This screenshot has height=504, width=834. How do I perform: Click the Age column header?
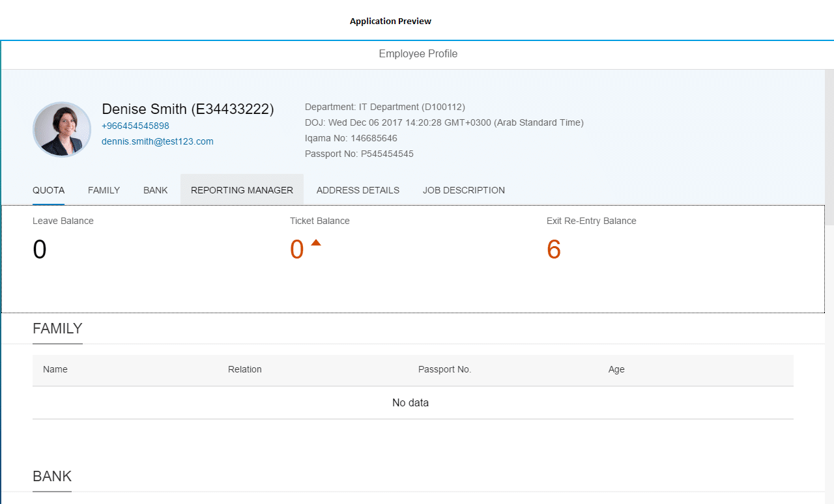pos(616,369)
